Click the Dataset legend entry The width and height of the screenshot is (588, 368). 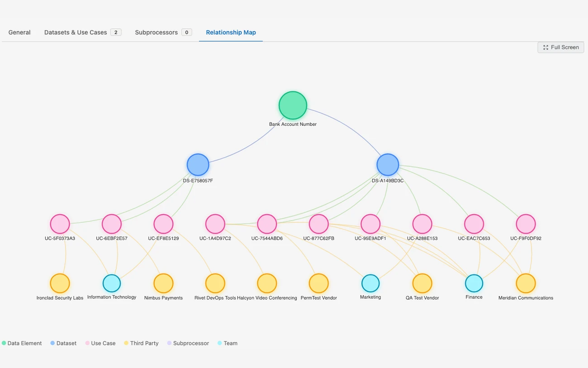coord(63,343)
